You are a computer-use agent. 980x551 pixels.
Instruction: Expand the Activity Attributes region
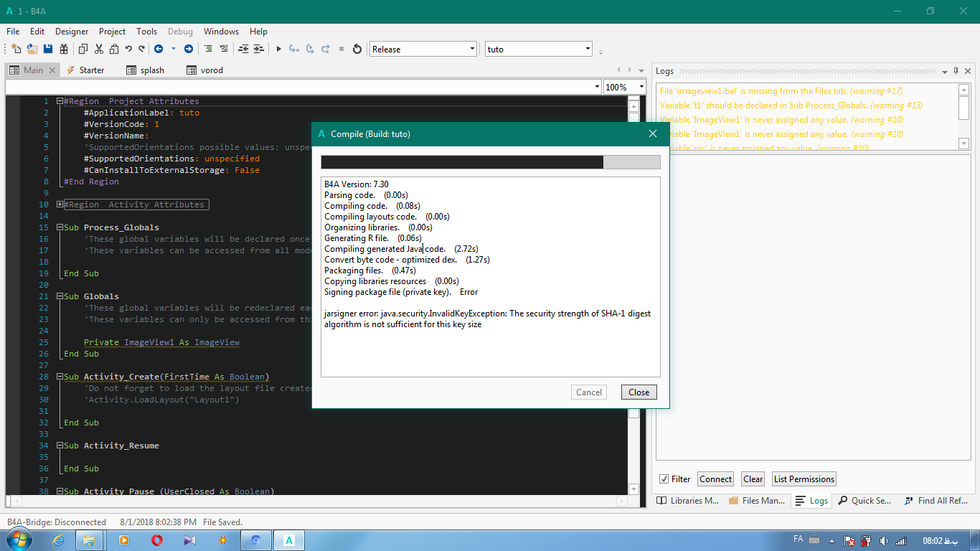tap(60, 204)
